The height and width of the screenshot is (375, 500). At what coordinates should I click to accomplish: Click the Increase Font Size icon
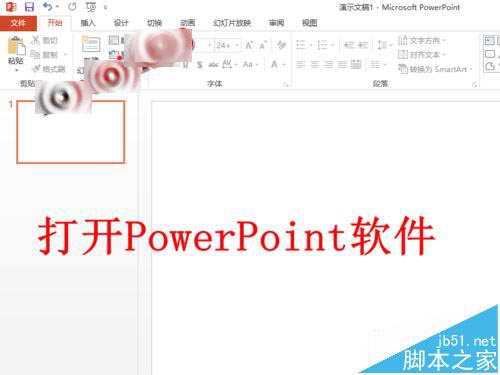249,45
